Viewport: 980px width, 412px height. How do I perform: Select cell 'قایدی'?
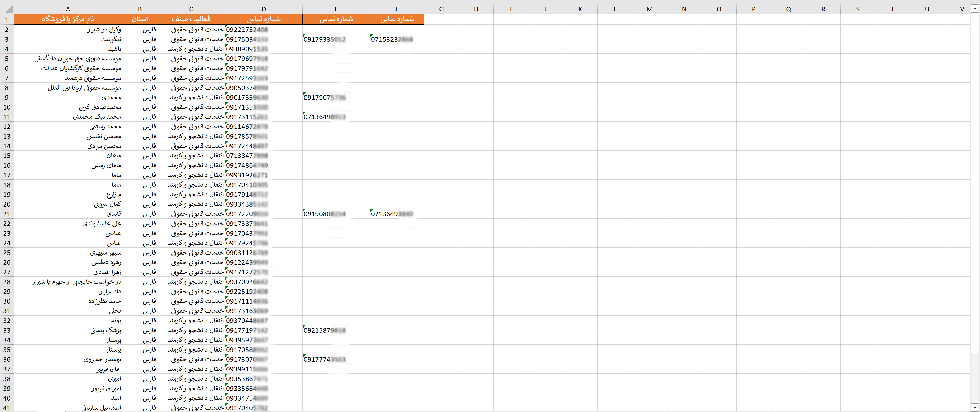[68, 214]
